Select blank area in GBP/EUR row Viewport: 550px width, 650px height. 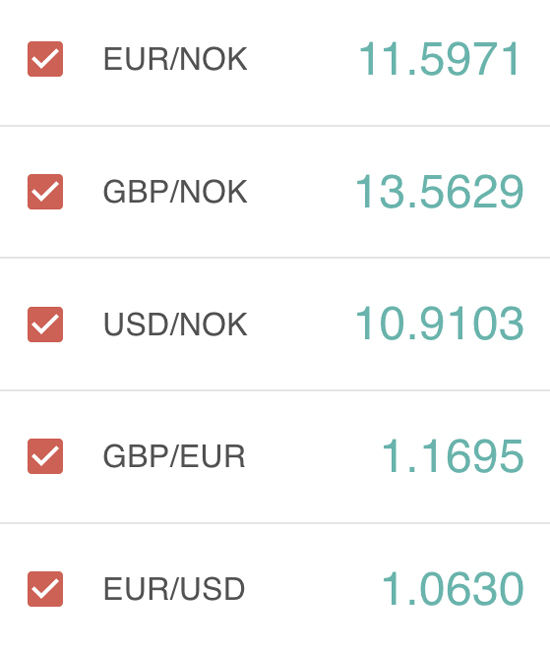313,456
